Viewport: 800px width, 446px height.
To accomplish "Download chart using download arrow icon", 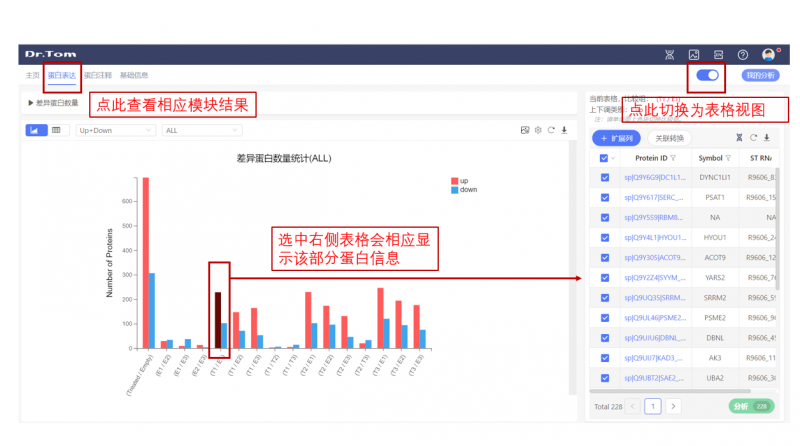I will point(564,130).
